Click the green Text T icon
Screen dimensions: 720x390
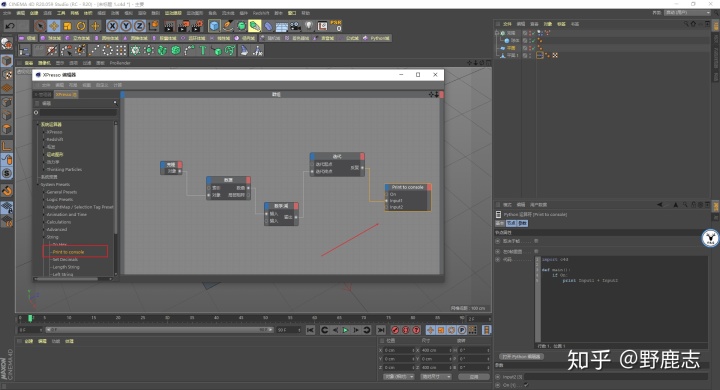click(202, 50)
